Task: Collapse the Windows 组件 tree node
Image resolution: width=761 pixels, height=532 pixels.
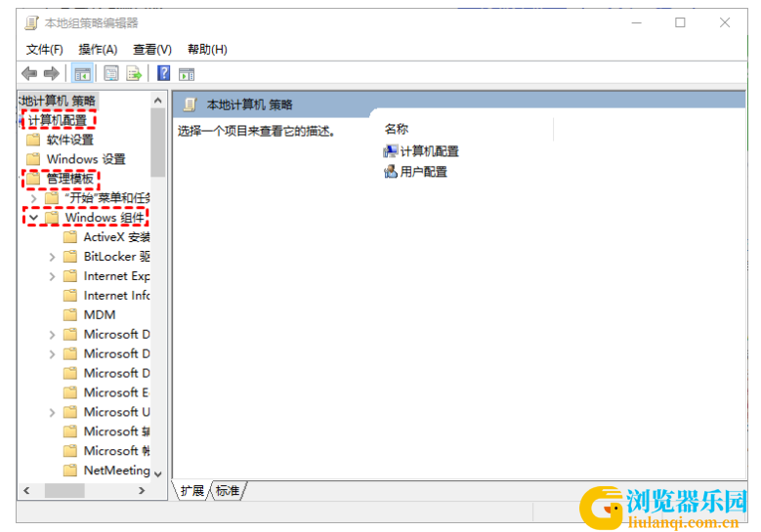Action: click(33, 218)
